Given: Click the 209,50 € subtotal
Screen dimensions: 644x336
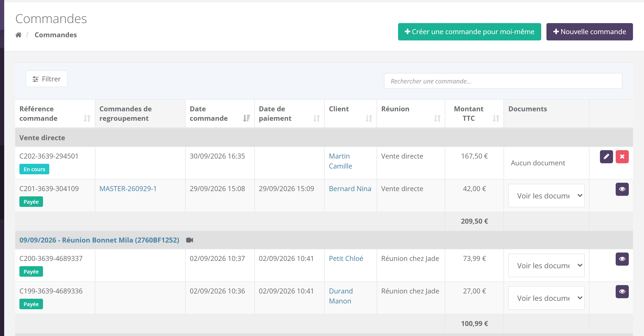Looking at the screenshot, I should [474, 221].
